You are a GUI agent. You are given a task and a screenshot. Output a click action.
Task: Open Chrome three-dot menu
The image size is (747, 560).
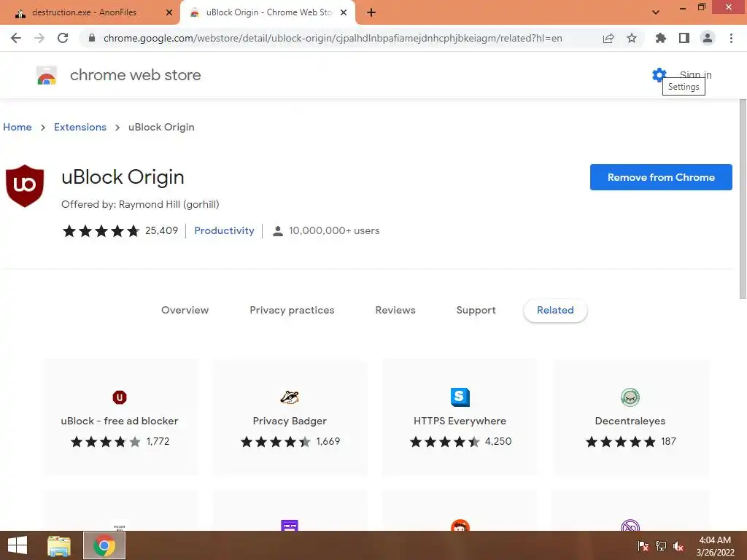click(731, 38)
